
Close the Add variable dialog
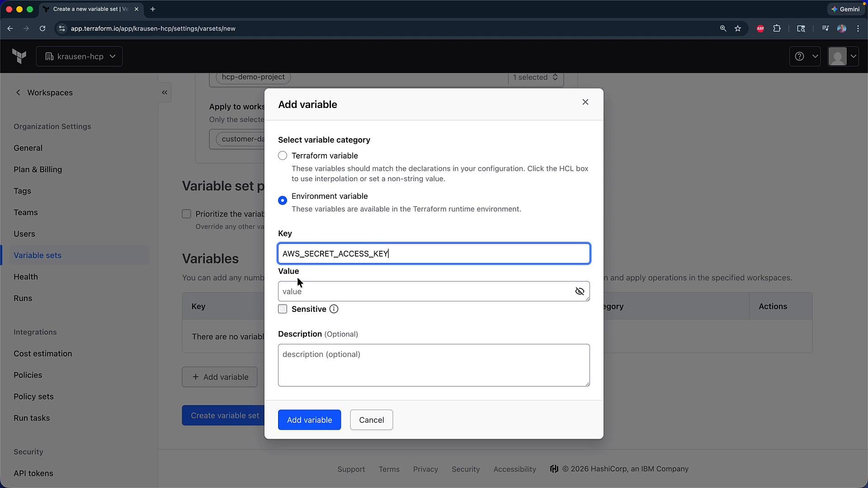tap(585, 102)
